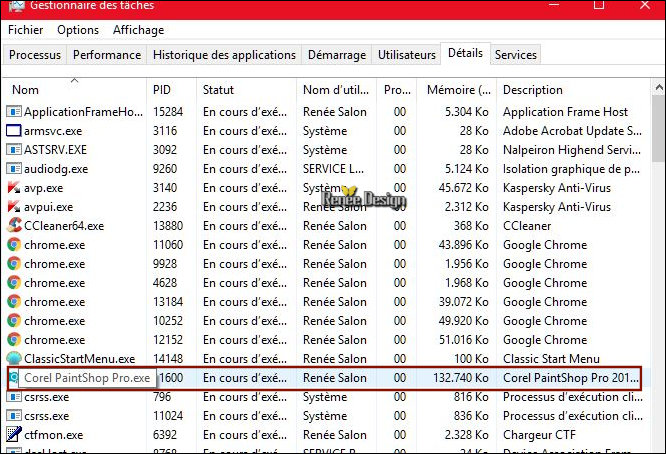Click username SERVICE L... on audiodg row
This screenshot has height=454, width=666.
[333, 169]
